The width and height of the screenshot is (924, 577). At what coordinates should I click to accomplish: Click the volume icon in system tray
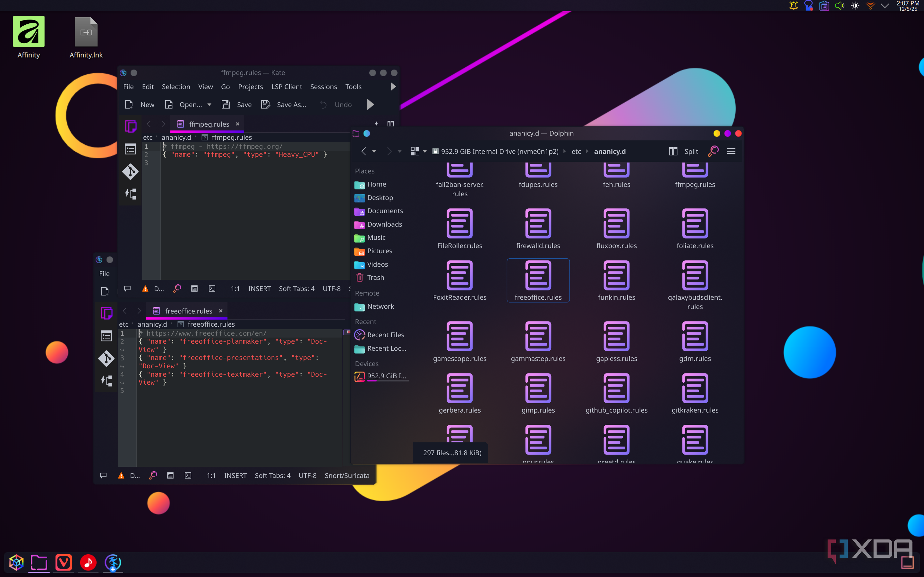coord(839,6)
